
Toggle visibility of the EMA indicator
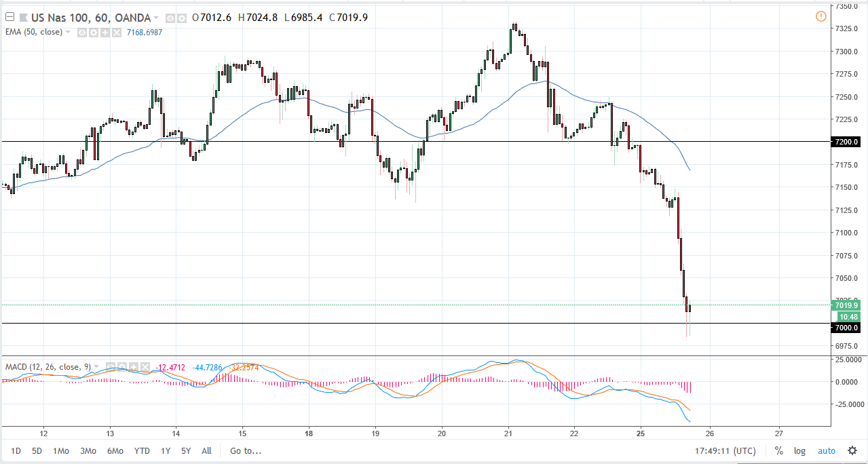pyautogui.click(x=81, y=32)
